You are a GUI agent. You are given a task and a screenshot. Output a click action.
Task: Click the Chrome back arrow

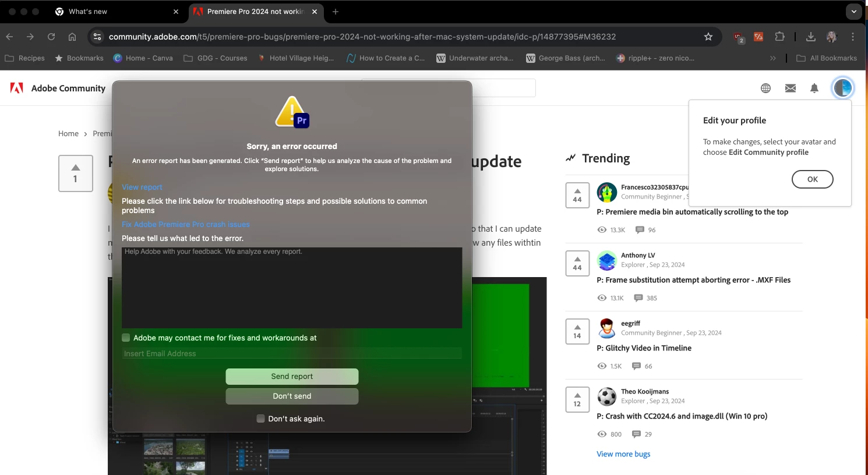pos(9,37)
